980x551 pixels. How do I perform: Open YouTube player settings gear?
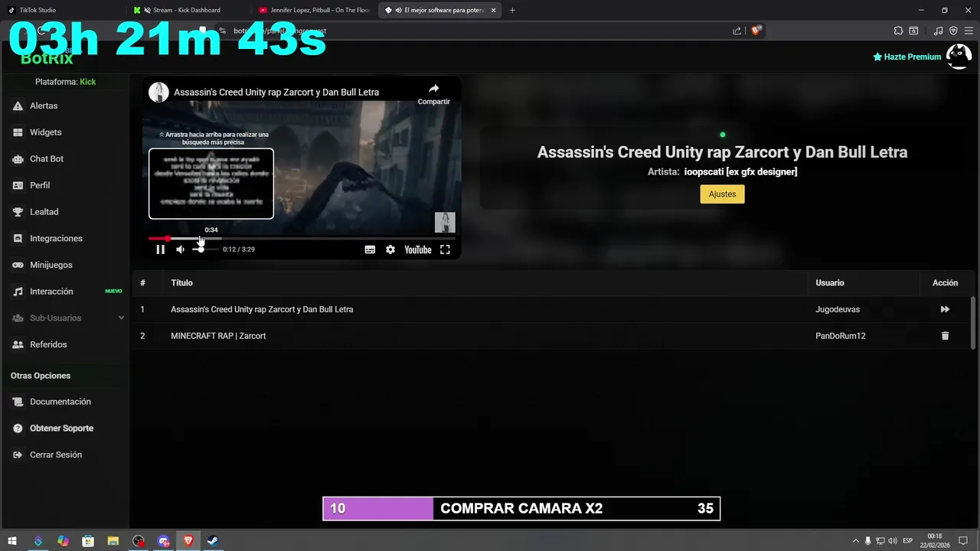click(390, 249)
